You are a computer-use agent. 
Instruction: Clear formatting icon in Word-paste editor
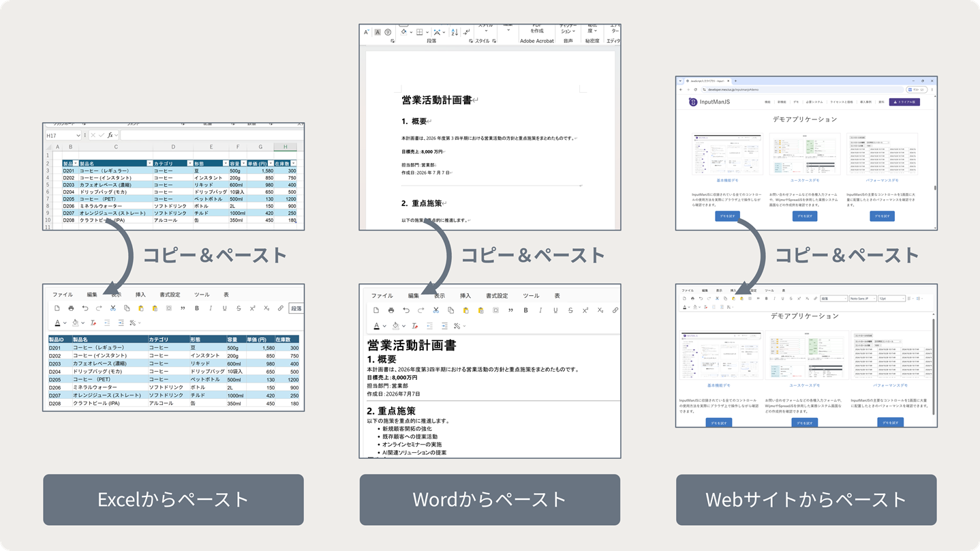coord(414,326)
